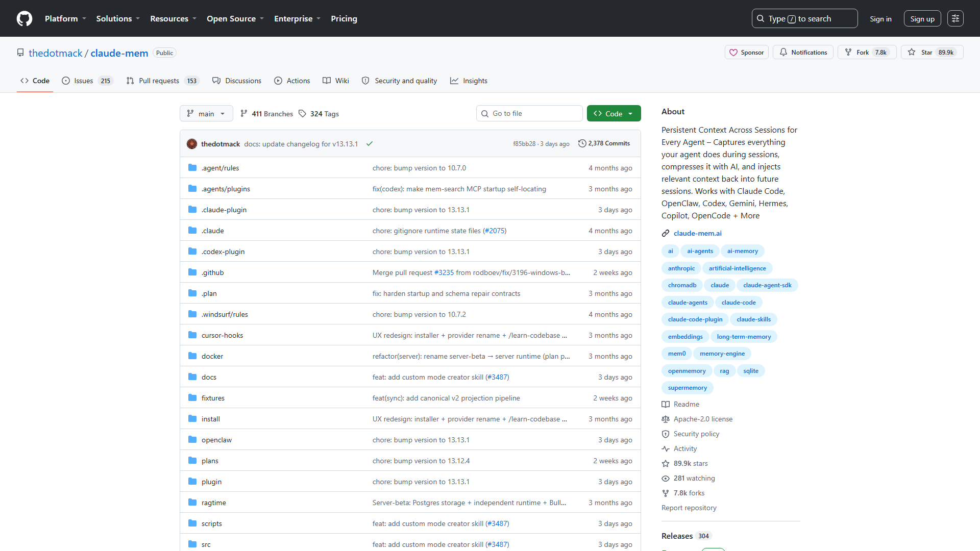
Task: Open the green Code clone dropdown
Action: coord(614,113)
